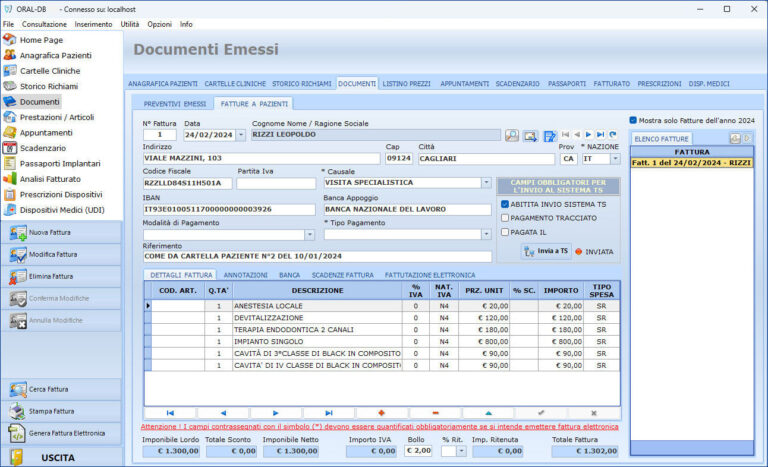Image resolution: width=768 pixels, height=467 pixels.
Task: Uncheck Abilita Invio Sistema TS
Action: [506, 204]
